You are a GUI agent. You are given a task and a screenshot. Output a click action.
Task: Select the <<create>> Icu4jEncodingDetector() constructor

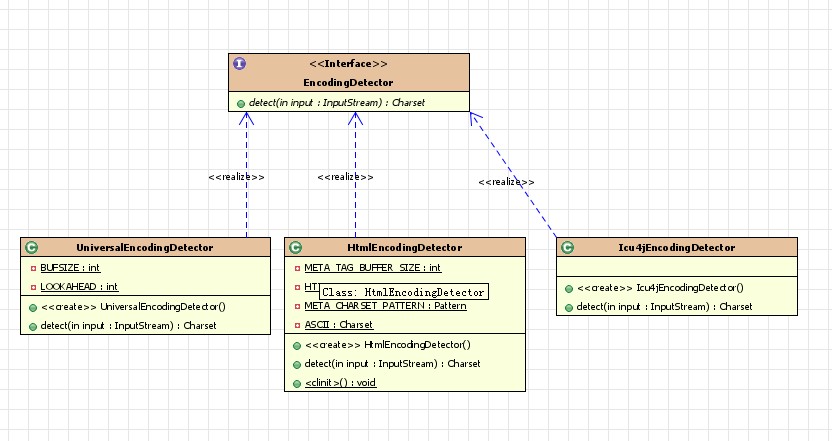[661, 288]
